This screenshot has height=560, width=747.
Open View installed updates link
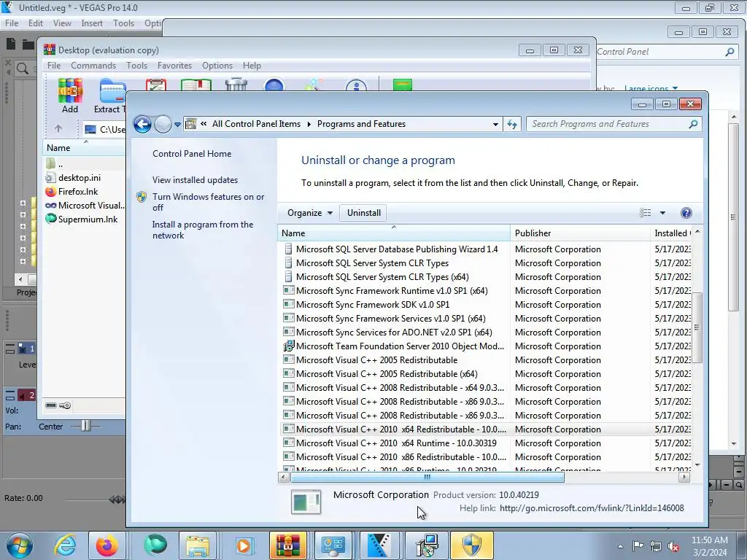coord(195,180)
